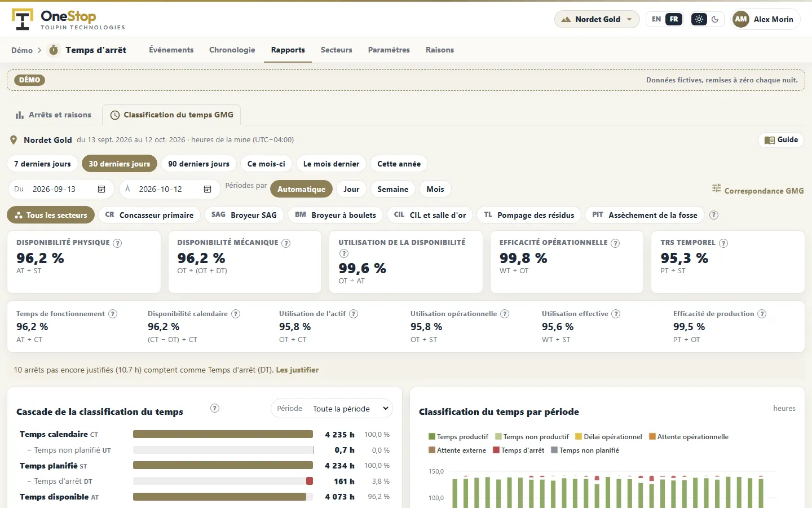This screenshot has height=508, width=812.
Task: Open the Guide button
Action: (x=781, y=140)
